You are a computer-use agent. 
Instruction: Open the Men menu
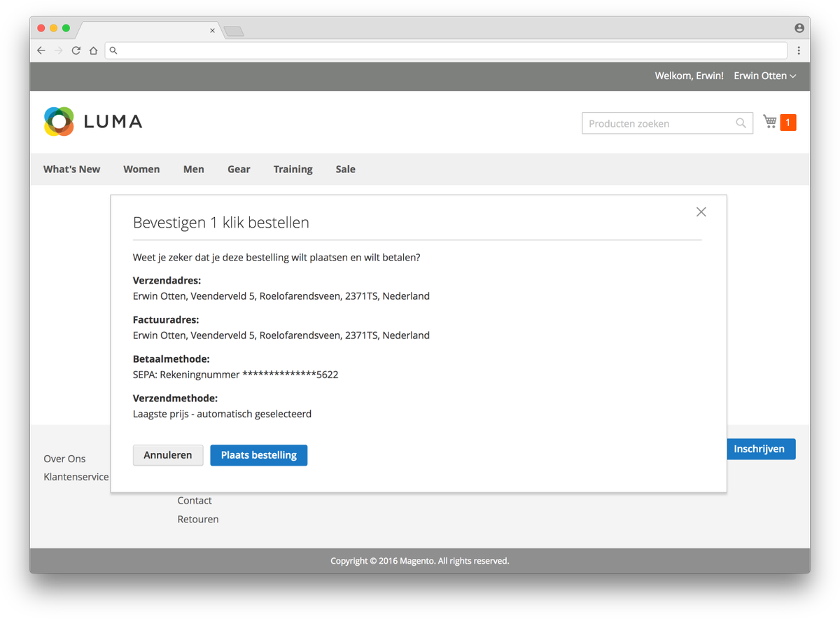(x=194, y=169)
